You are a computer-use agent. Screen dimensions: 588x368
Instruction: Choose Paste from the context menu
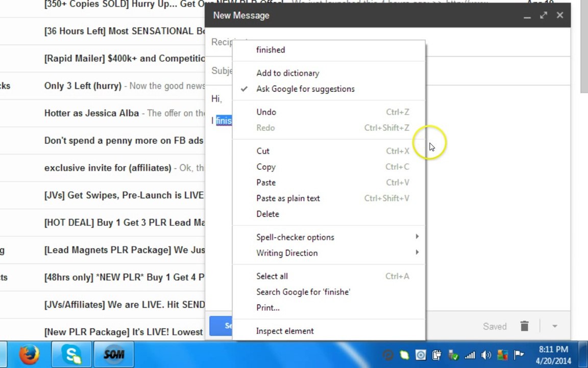coord(329,182)
